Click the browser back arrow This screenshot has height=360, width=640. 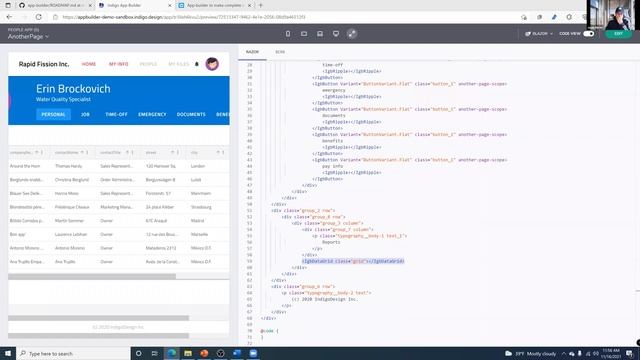click(x=9, y=17)
